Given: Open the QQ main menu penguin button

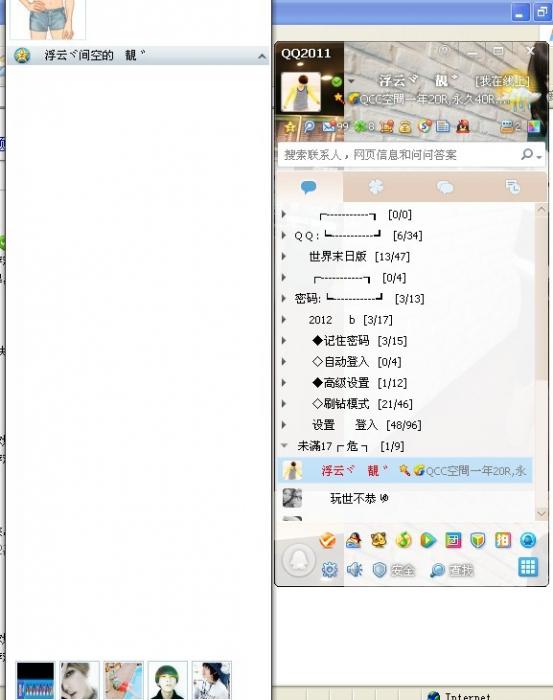Looking at the screenshot, I should (299, 560).
